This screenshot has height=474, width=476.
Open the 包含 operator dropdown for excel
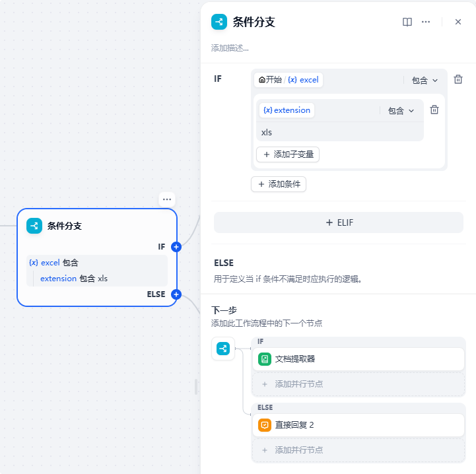425,80
